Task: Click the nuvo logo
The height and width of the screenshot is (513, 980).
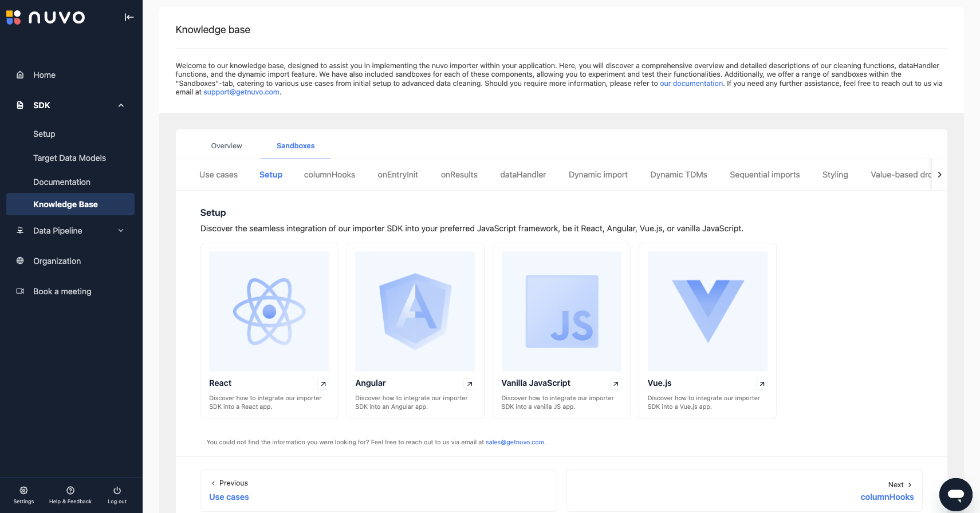Action: (46, 18)
